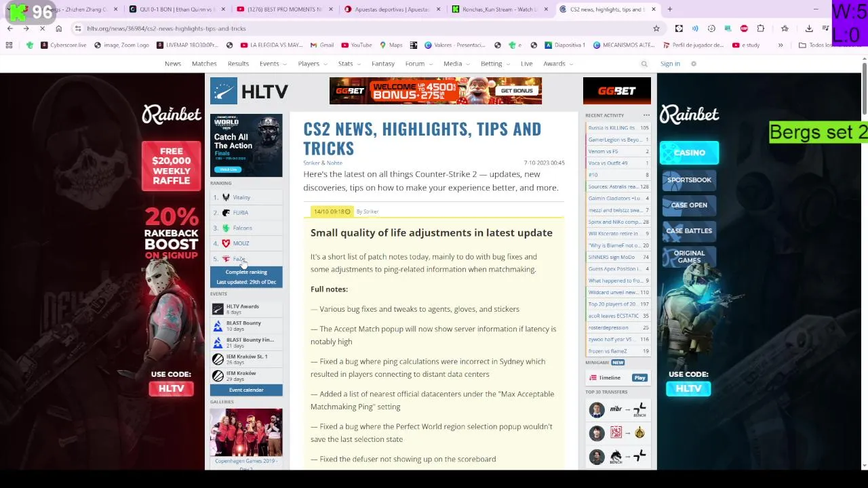This screenshot has height=488, width=868.
Task: Open the IEM Kraków St. 1 event
Action: 246,359
